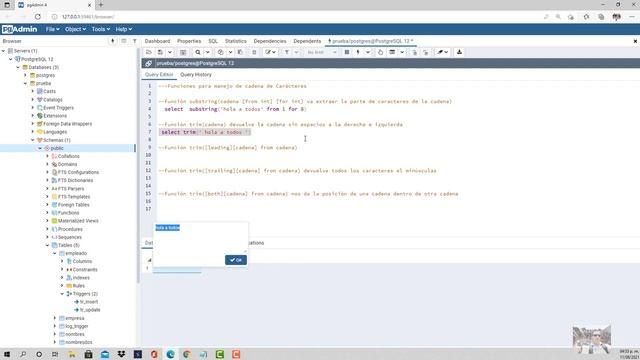Open the Clear eraser dropdown
The image size is (640, 360).
442,52
